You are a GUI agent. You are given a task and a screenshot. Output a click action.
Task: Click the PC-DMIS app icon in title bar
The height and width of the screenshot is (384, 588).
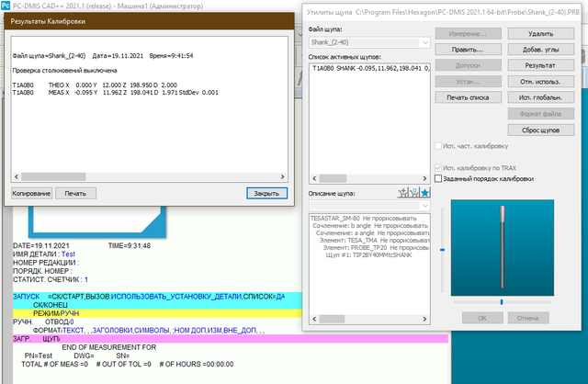(6, 6)
